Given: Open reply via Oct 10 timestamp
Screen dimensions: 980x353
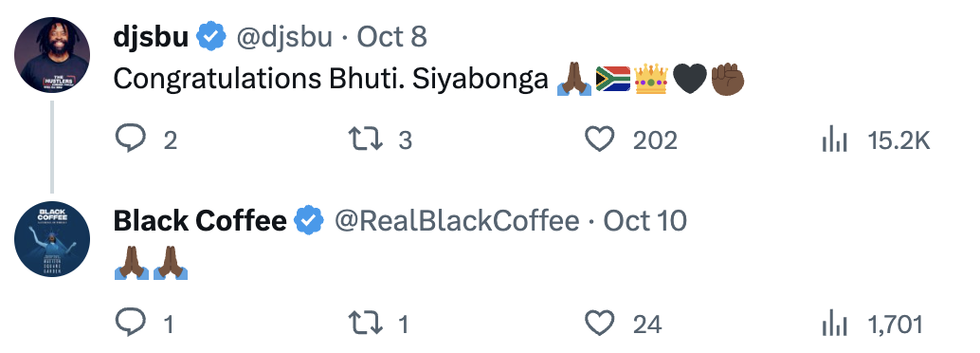Looking at the screenshot, I should (x=645, y=221).
